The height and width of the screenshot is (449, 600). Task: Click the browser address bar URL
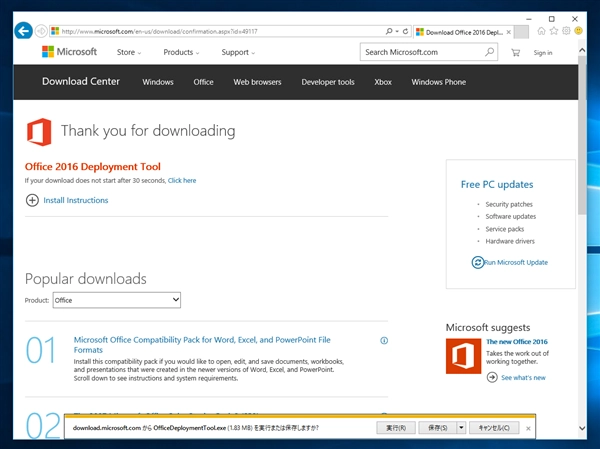218,31
